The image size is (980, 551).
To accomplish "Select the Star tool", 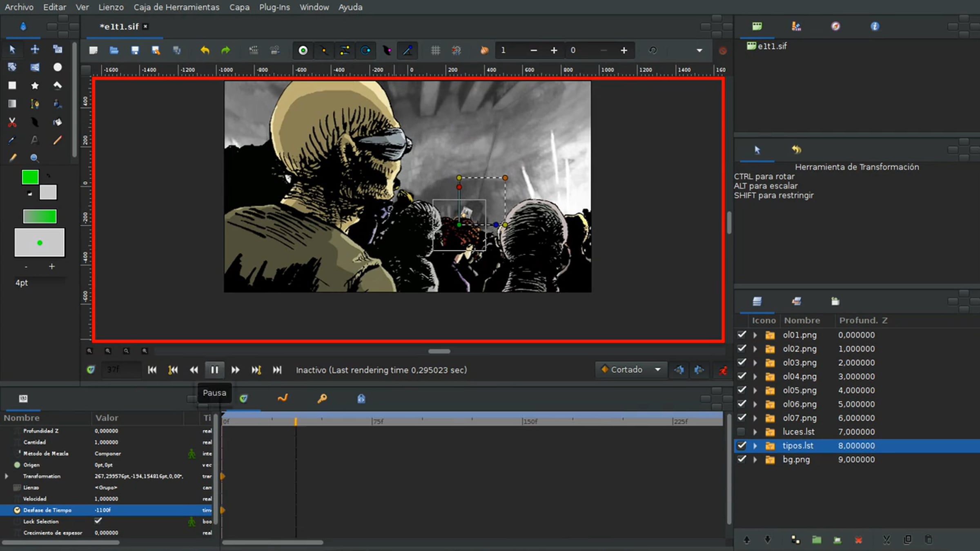I will (x=35, y=85).
